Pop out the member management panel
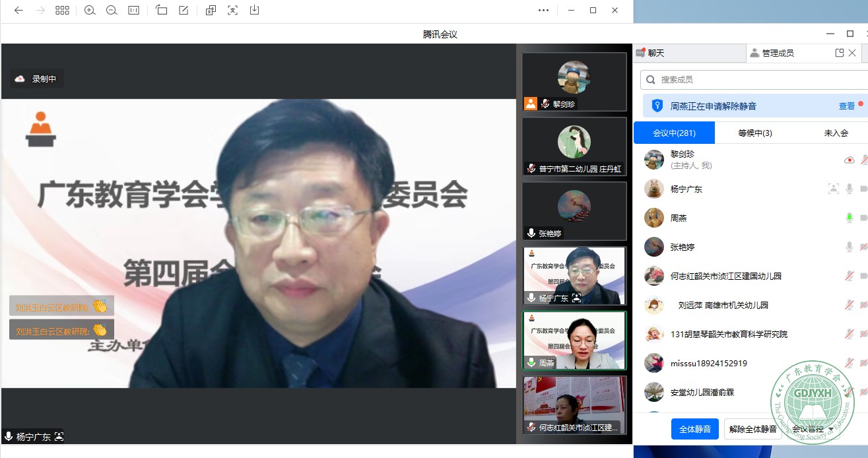868x458 pixels. coord(840,53)
